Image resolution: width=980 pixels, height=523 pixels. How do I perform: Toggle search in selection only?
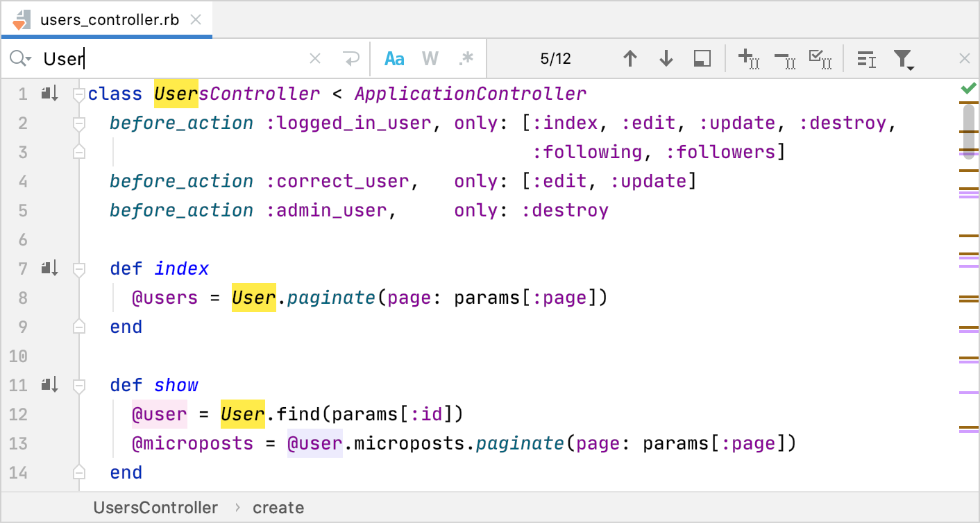(866, 59)
